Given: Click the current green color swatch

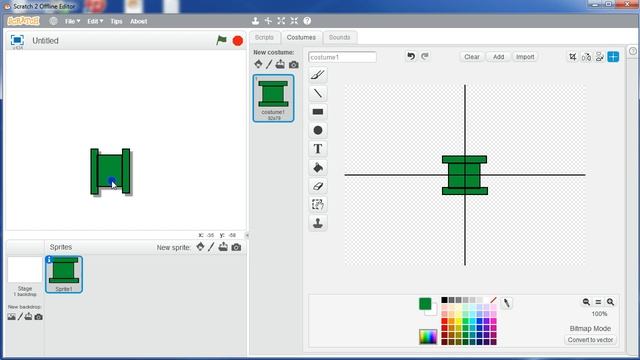Looking at the screenshot, I should [x=425, y=304].
